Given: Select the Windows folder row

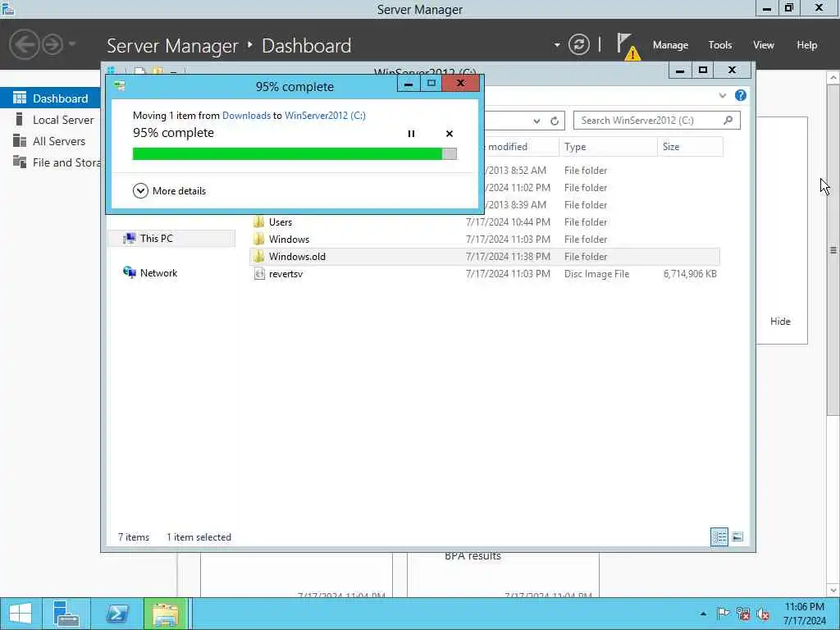Looking at the screenshot, I should coord(484,239).
